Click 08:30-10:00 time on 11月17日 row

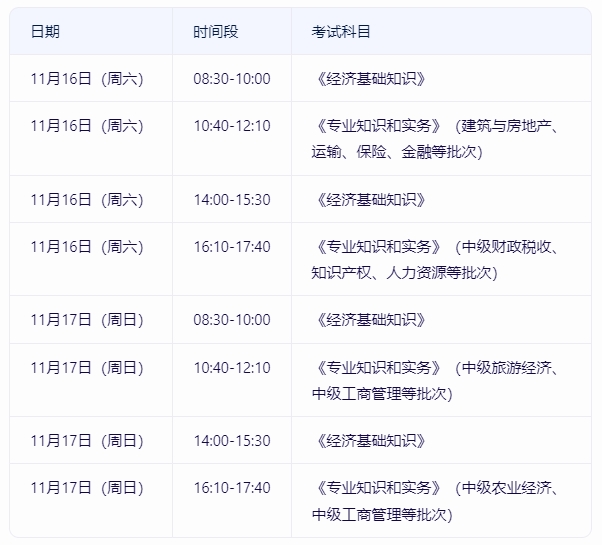click(x=232, y=319)
